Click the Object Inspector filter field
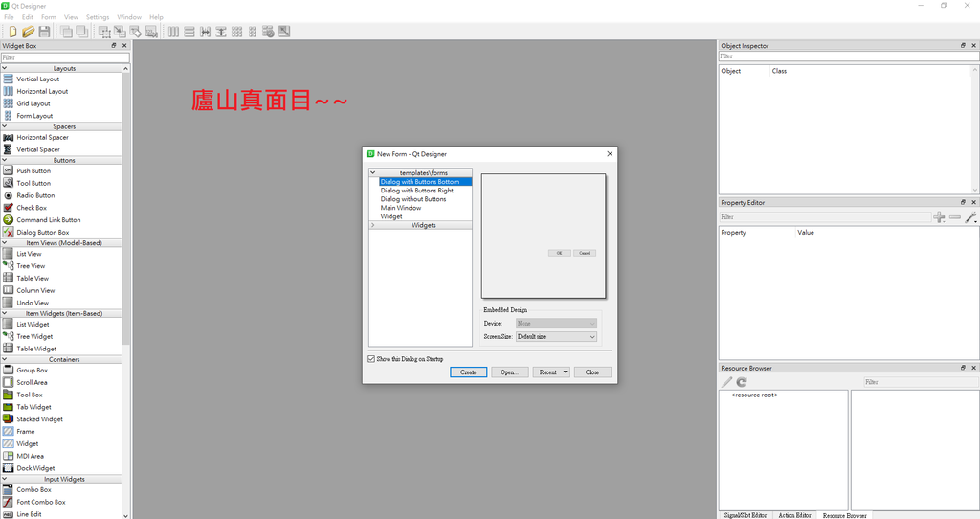This screenshot has height=519, width=980. (x=849, y=56)
